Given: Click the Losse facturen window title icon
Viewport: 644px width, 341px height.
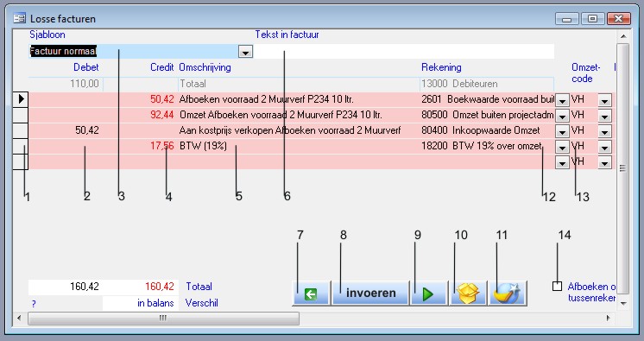Looking at the screenshot, I should tap(19, 18).
